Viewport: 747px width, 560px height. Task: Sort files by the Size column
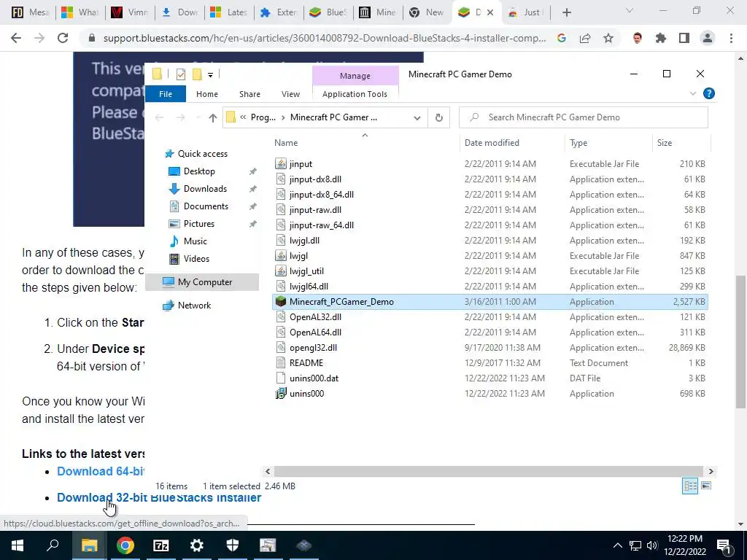click(664, 143)
